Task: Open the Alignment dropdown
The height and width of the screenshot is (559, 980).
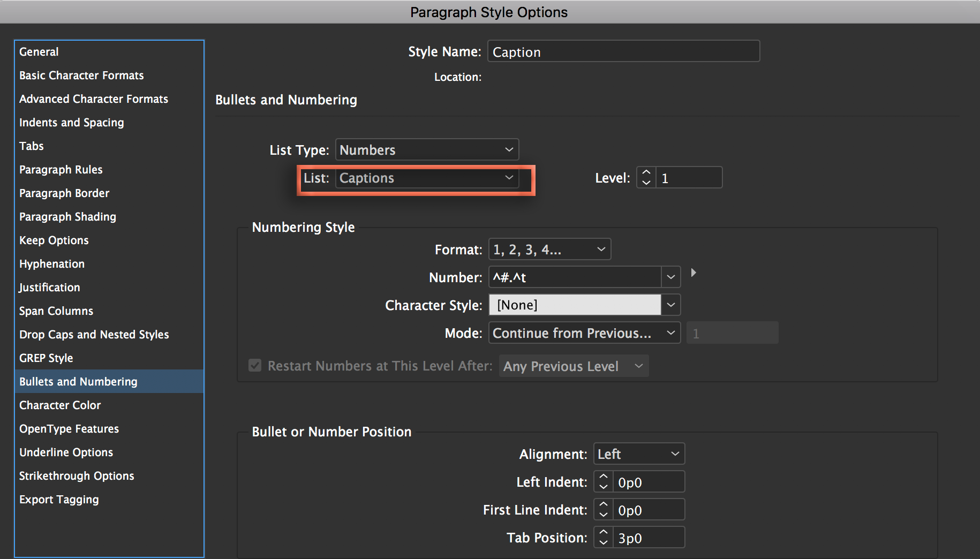Action: [638, 454]
